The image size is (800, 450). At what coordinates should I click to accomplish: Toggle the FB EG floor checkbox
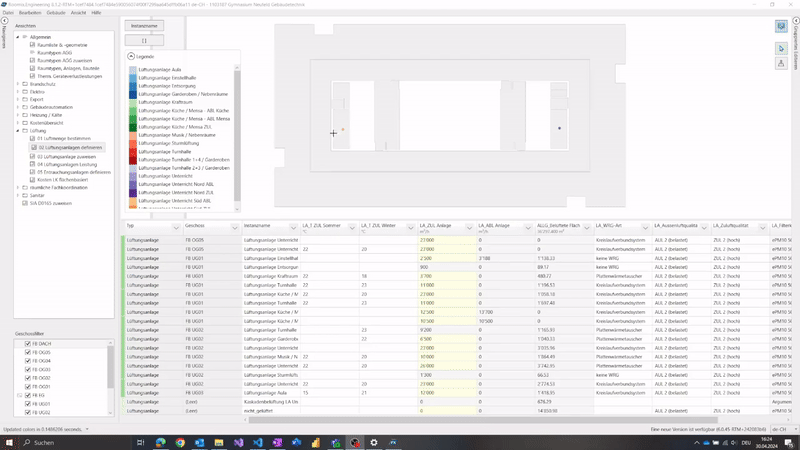[27, 395]
